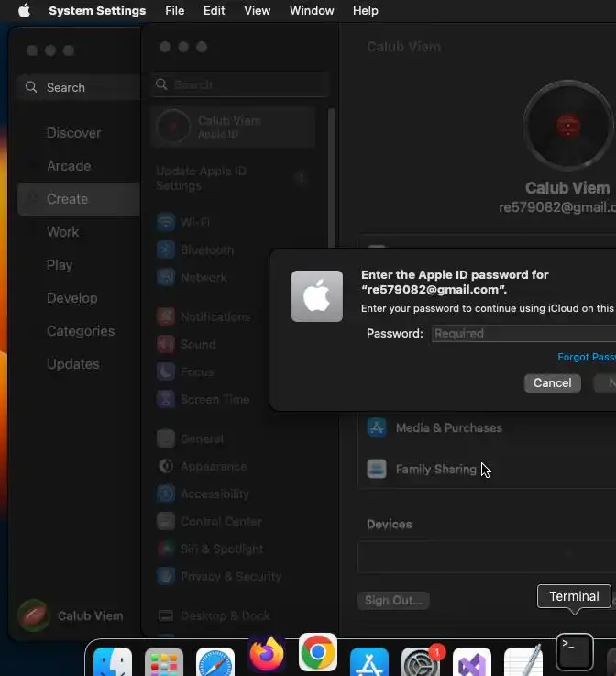This screenshot has width=616, height=676.
Task: Click the Privacy & Security settings icon
Action: pos(166,576)
